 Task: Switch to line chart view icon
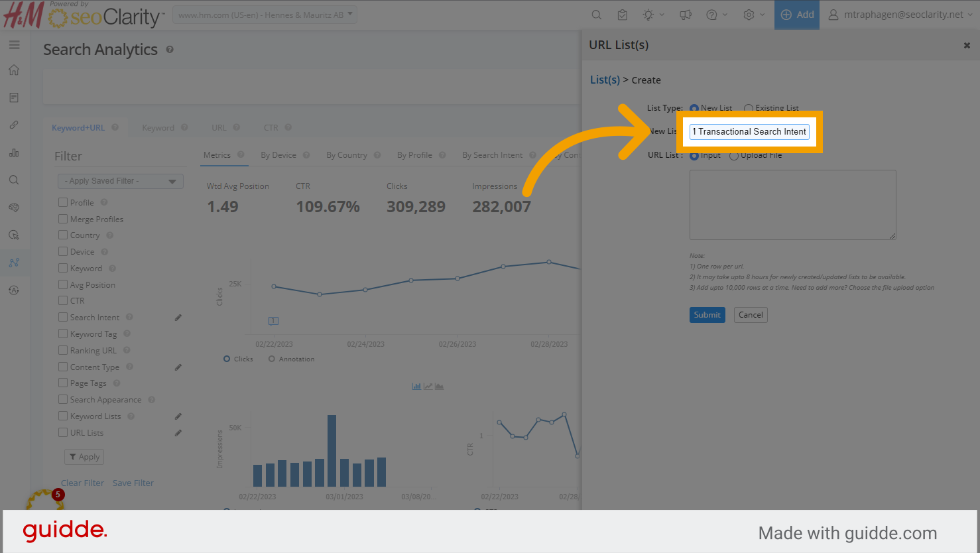(428, 386)
